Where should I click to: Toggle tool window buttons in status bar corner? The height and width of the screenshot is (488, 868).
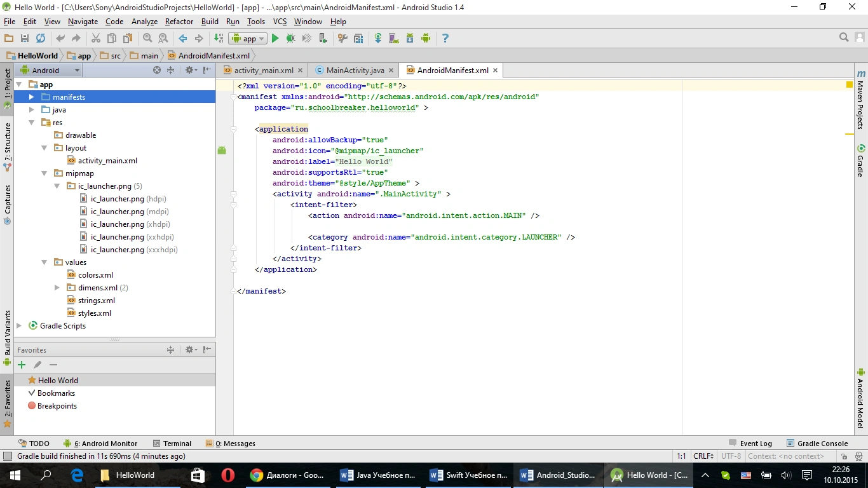[x=7, y=456]
